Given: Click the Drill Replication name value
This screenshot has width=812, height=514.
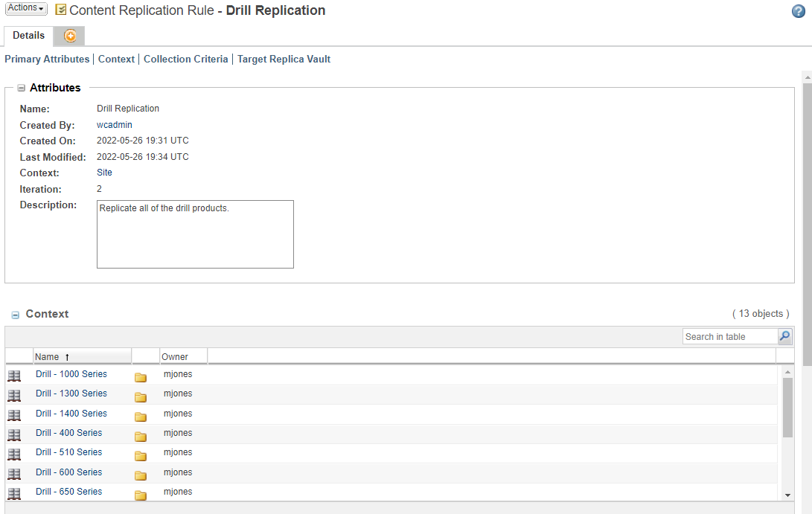Looking at the screenshot, I should (128, 108).
